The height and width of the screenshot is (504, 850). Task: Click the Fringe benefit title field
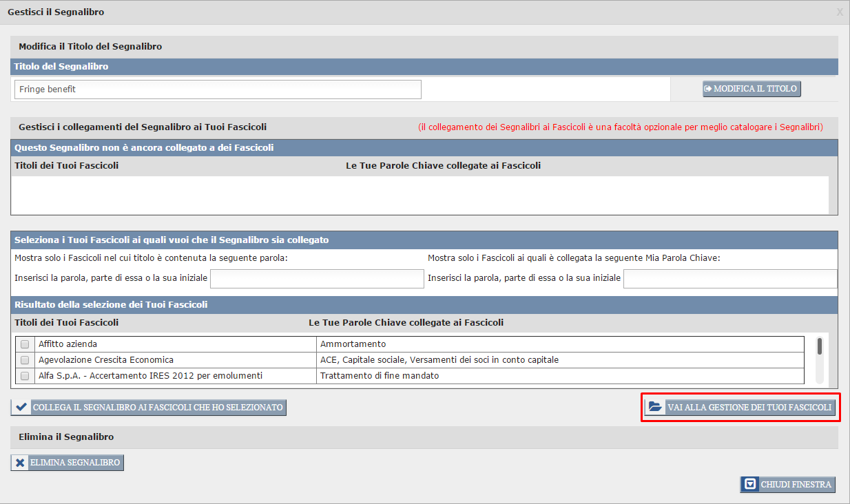coord(217,90)
